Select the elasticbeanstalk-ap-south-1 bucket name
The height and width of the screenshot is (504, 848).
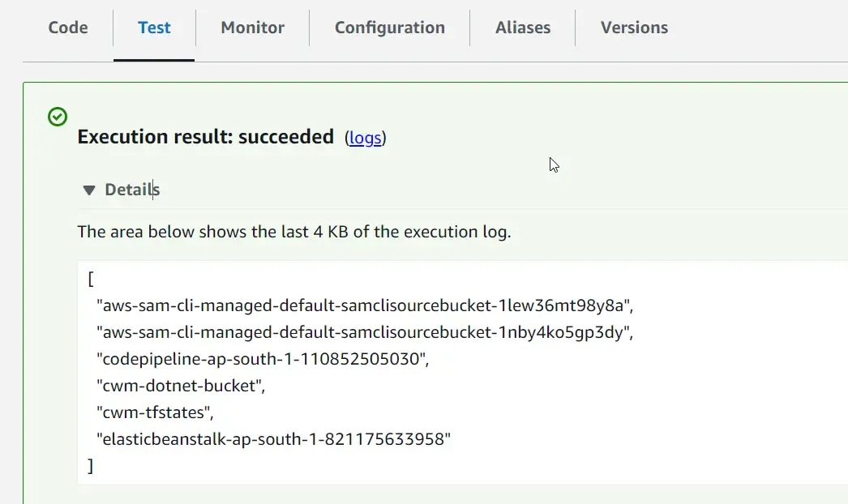pyautogui.click(x=273, y=438)
